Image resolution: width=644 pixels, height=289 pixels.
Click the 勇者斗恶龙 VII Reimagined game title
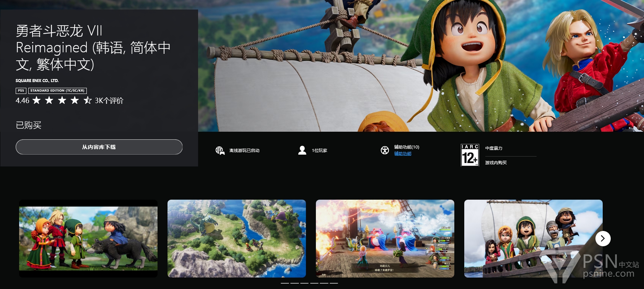[93, 48]
